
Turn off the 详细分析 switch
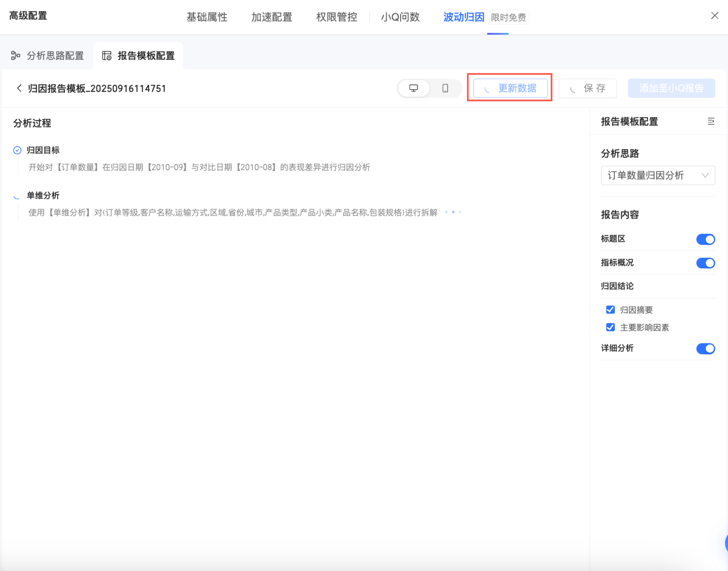(705, 349)
